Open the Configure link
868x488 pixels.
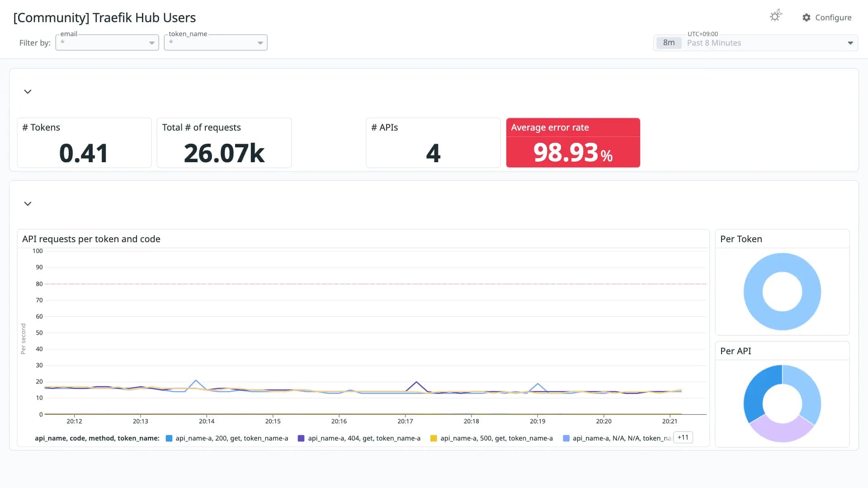(x=827, y=18)
